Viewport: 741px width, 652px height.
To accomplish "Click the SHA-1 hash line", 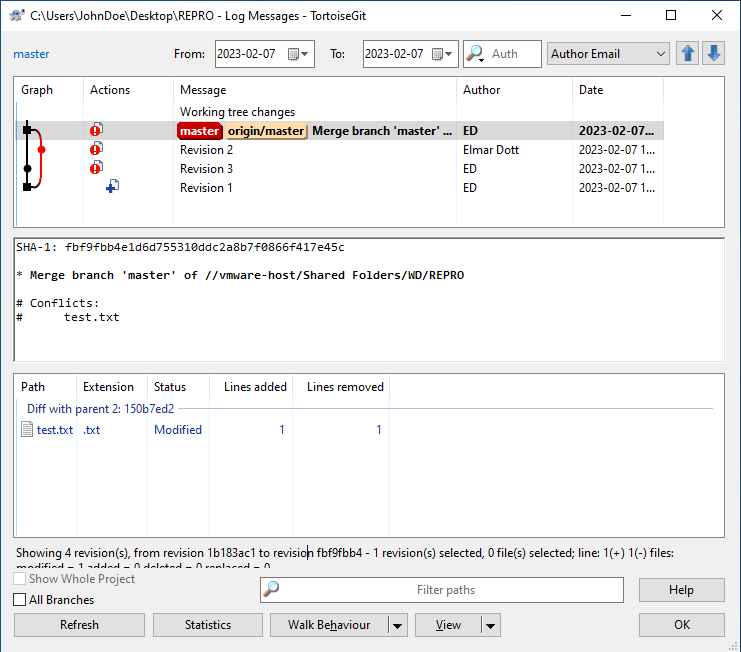I will pyautogui.click(x=180, y=247).
